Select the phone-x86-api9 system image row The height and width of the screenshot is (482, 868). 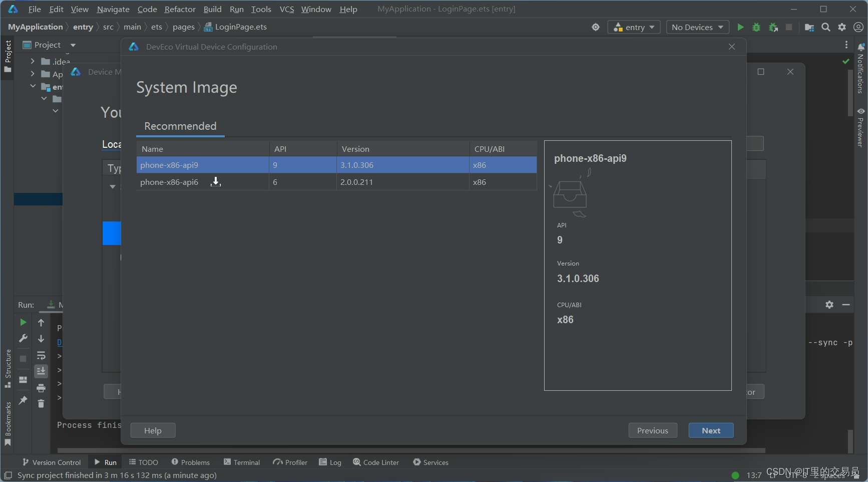pyautogui.click(x=336, y=165)
